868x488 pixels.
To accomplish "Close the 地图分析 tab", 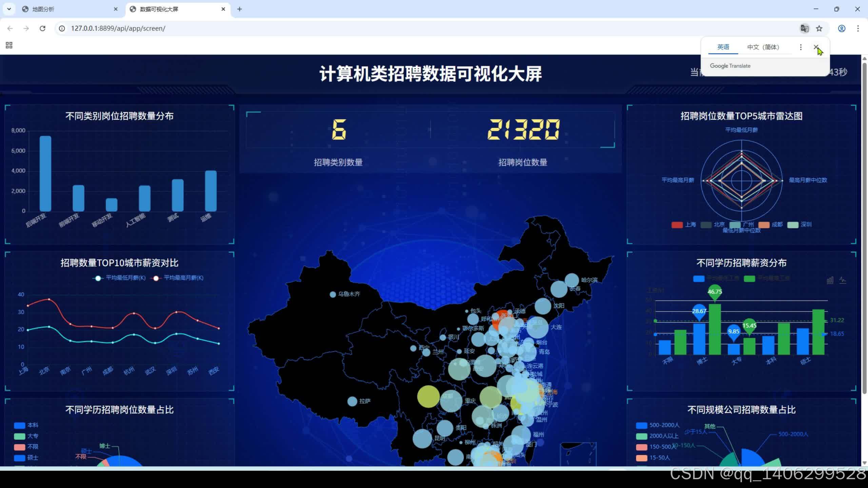I will (116, 9).
